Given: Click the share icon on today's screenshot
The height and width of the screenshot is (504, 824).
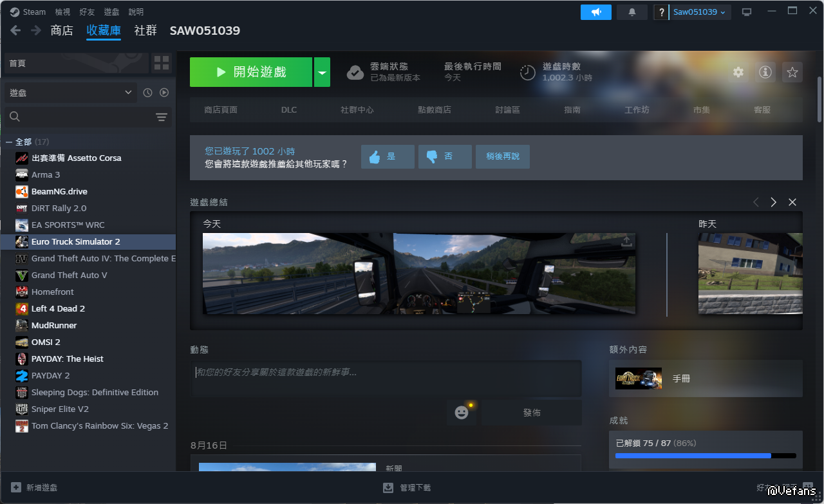Looking at the screenshot, I should point(626,242).
